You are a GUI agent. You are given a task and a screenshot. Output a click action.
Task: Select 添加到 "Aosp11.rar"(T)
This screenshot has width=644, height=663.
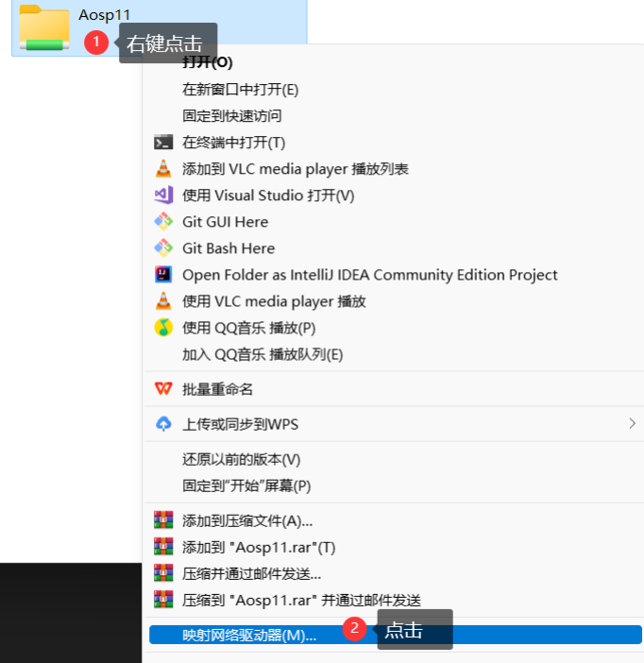(259, 548)
